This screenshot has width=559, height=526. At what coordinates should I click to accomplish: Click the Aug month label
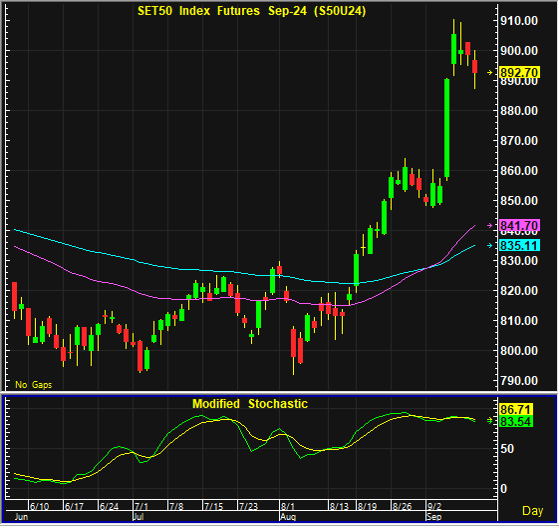click(288, 517)
